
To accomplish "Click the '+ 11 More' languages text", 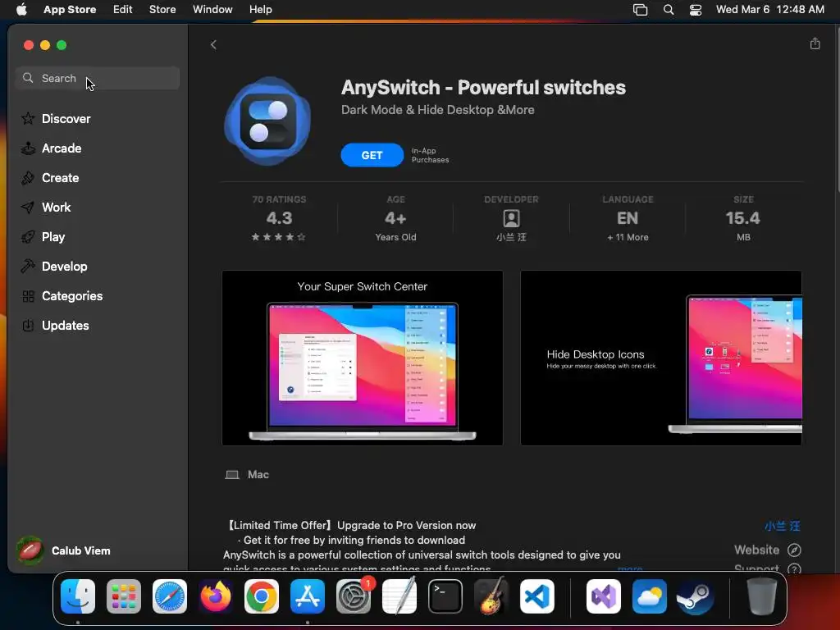I will coord(628,237).
